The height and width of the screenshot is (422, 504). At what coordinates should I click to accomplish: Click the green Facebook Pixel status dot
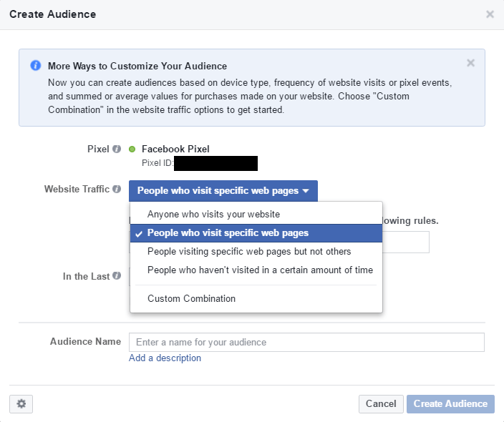[132, 149]
